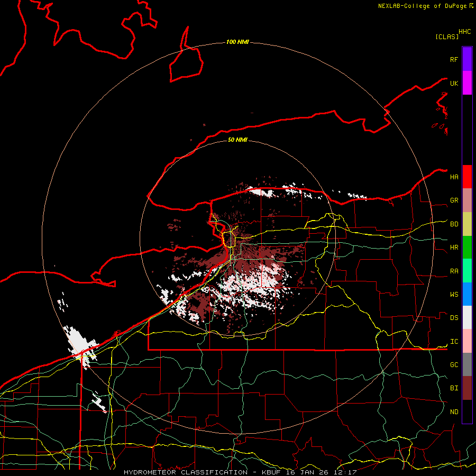Pick the RA light-green legend swatch

(x=467, y=271)
